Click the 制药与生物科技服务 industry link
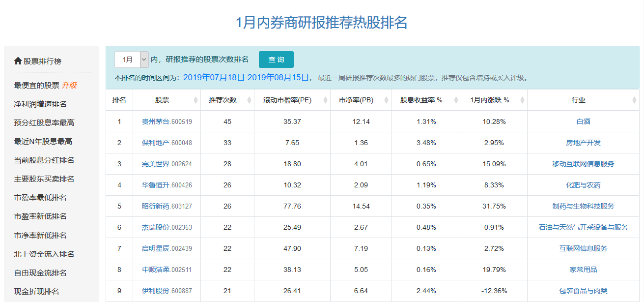 click(583, 206)
